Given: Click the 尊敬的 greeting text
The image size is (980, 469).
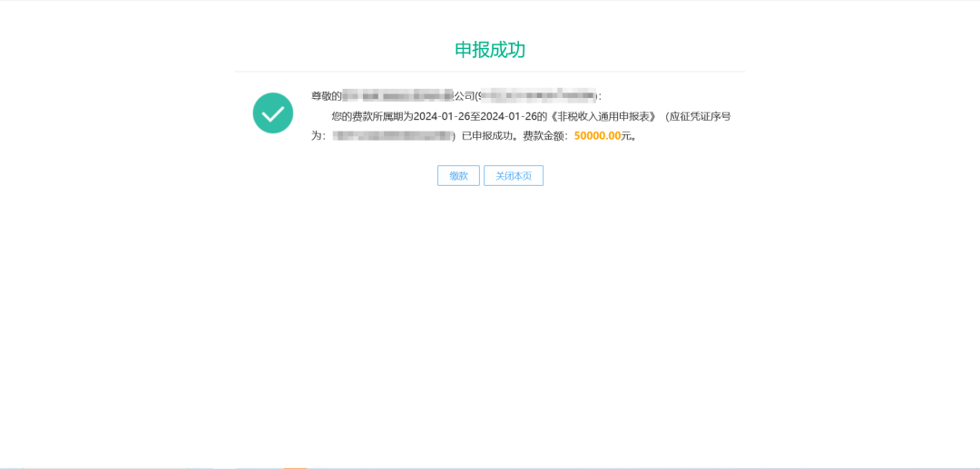Looking at the screenshot, I should click(327, 96).
